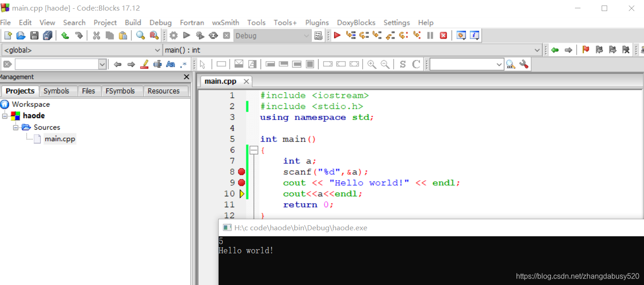Click the incremental search text field

click(x=57, y=64)
